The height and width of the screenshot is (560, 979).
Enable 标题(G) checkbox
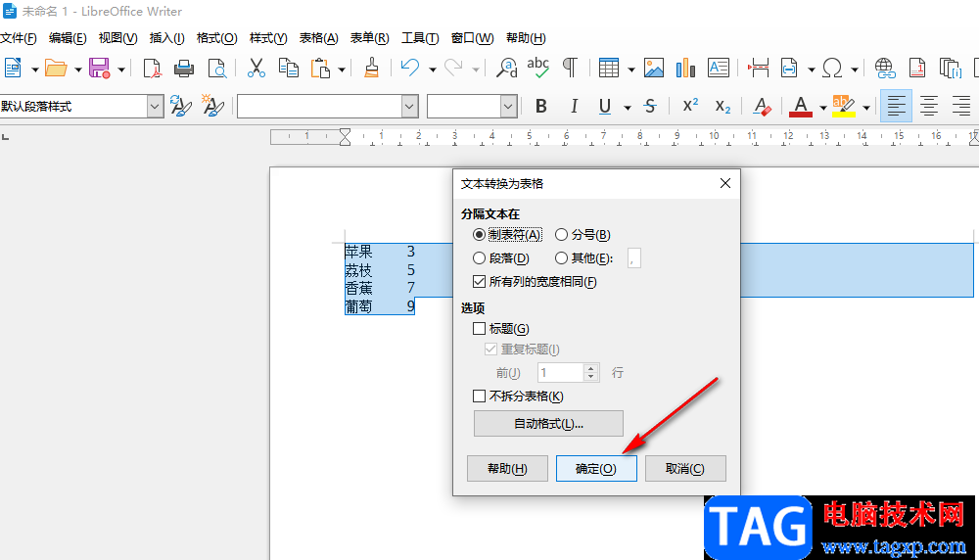(x=500, y=328)
